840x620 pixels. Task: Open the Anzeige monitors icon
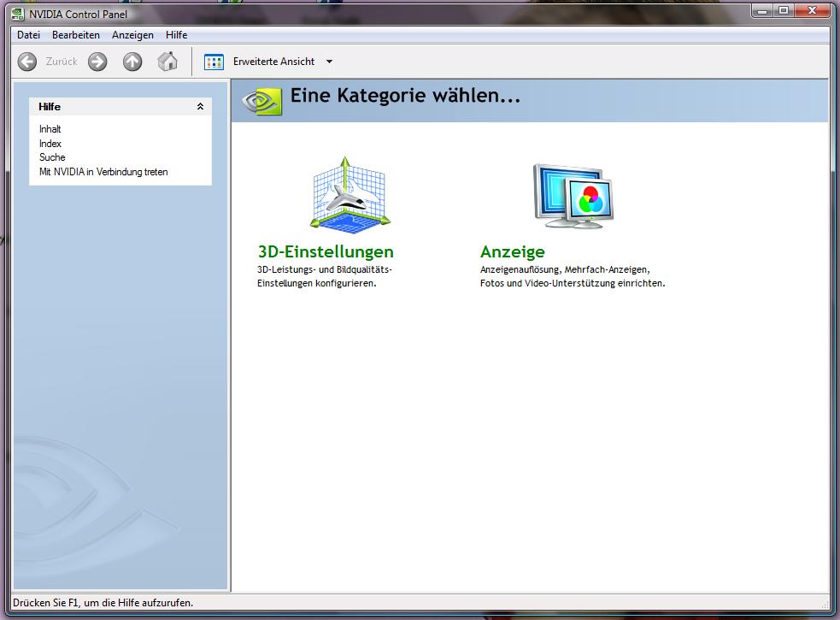pyautogui.click(x=573, y=197)
